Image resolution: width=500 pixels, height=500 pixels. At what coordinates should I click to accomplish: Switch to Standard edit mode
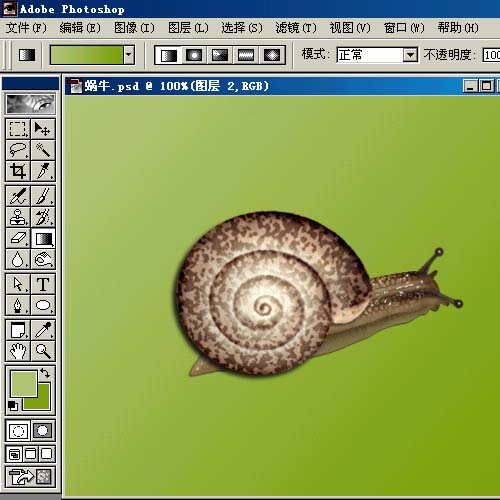[18, 431]
